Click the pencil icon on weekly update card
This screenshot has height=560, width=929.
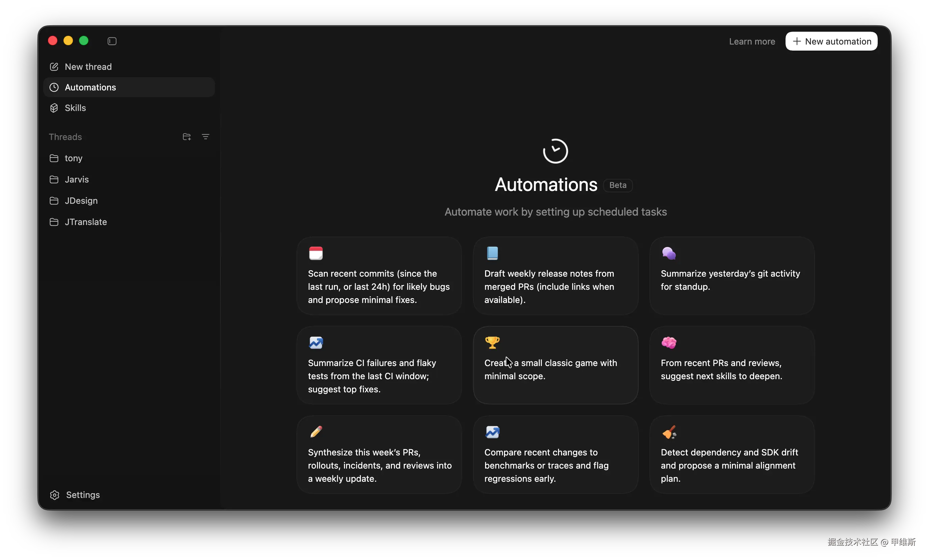316,432
